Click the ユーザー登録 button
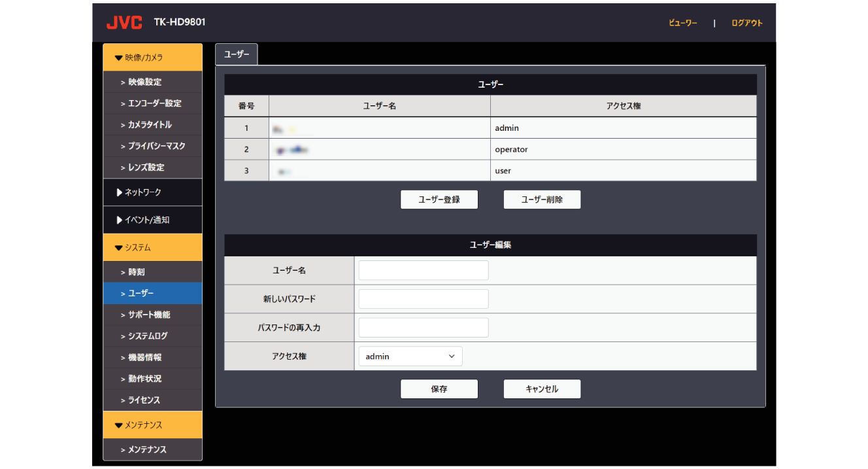868x469 pixels. pyautogui.click(x=439, y=200)
